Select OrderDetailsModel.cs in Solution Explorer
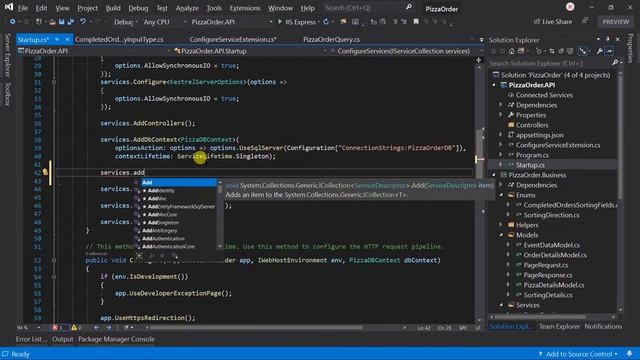Viewport: 640px width, 360px height. (x=555, y=255)
